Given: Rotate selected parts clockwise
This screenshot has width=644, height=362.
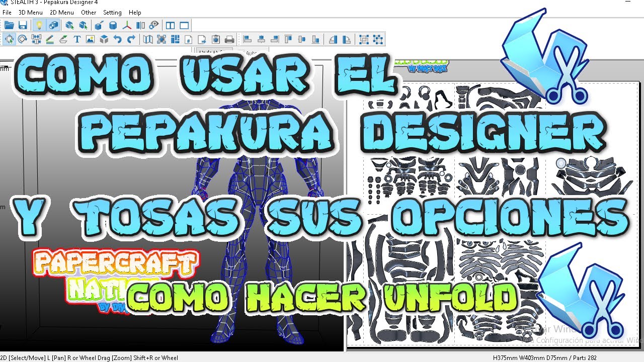Looking at the screenshot, I should coord(347,39).
